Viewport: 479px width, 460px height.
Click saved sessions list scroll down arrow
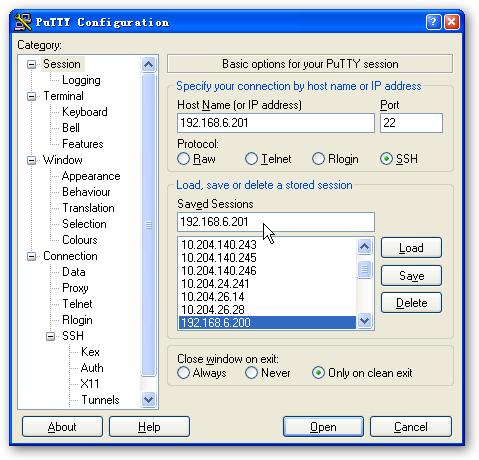(364, 321)
